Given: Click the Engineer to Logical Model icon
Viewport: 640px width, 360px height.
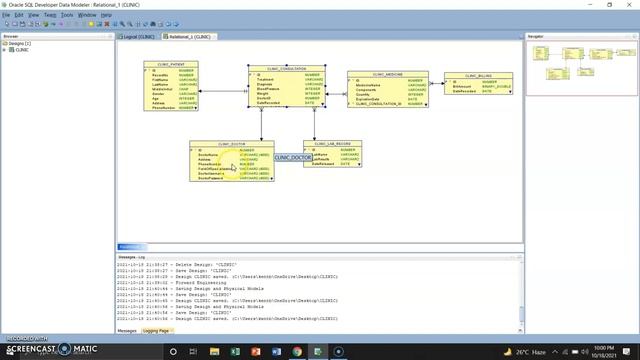Looking at the screenshot, I should (168, 24).
